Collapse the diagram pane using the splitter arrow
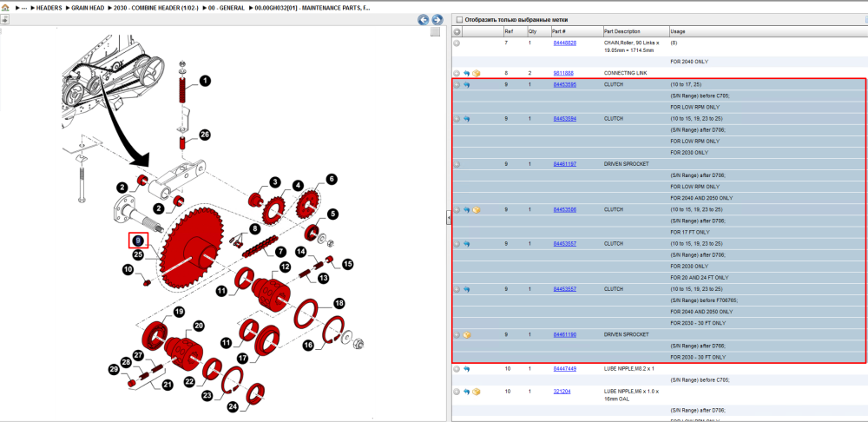The image size is (868, 422). point(449,220)
